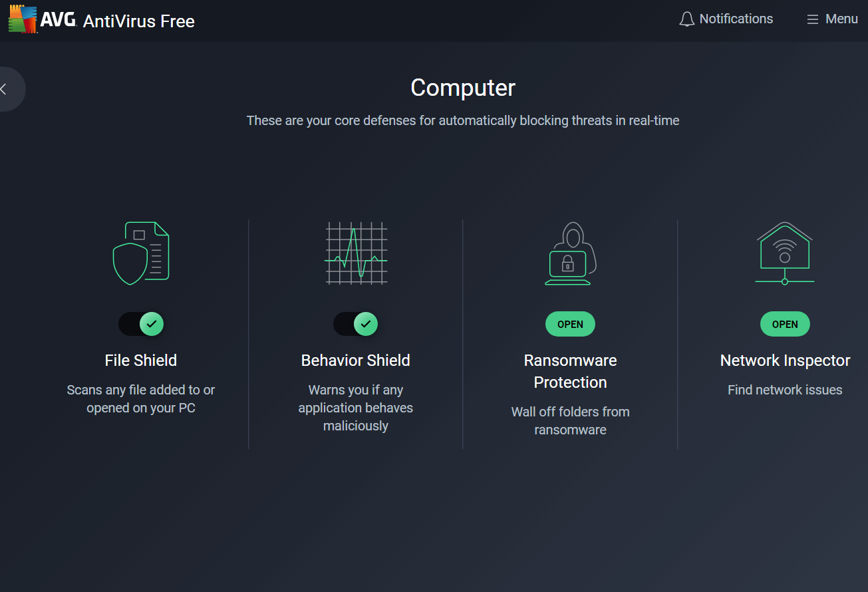868x592 pixels.
Task: Click 'Scans any file added to' description
Action: coord(141,398)
